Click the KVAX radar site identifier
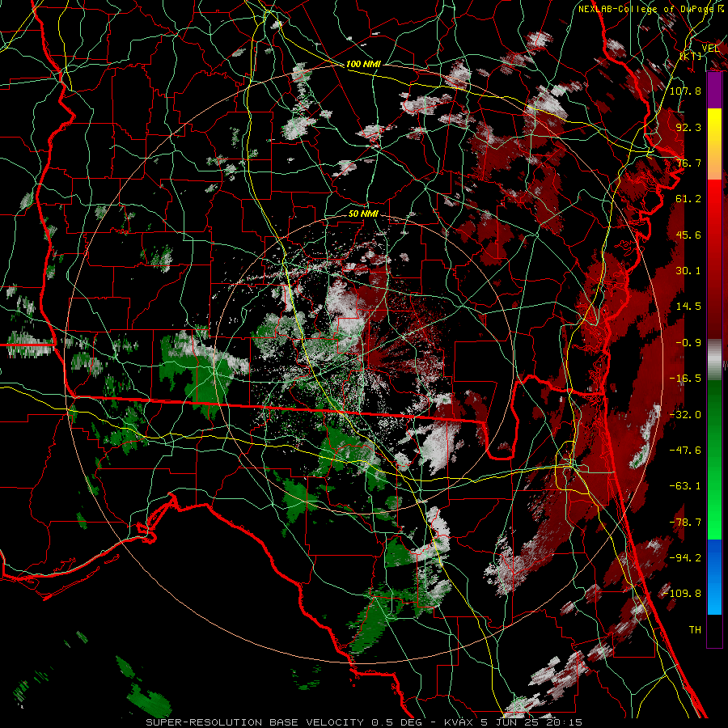This screenshot has width=728, height=728. [x=459, y=722]
